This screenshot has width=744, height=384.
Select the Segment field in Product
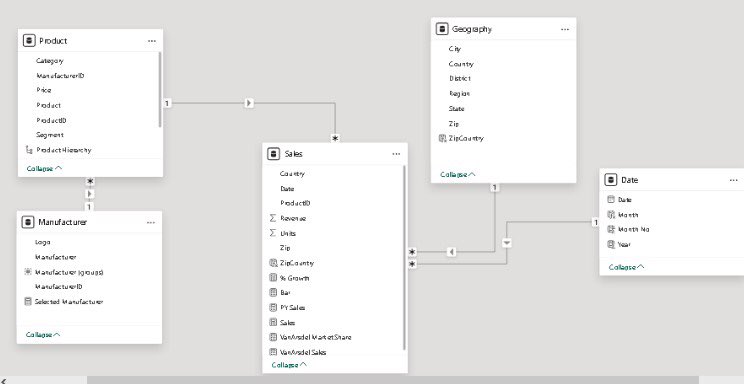point(50,135)
